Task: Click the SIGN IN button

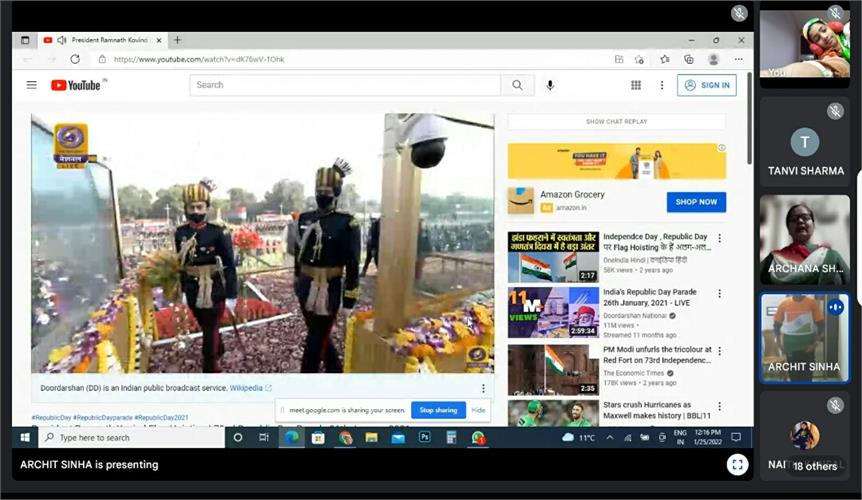Action: click(x=706, y=85)
